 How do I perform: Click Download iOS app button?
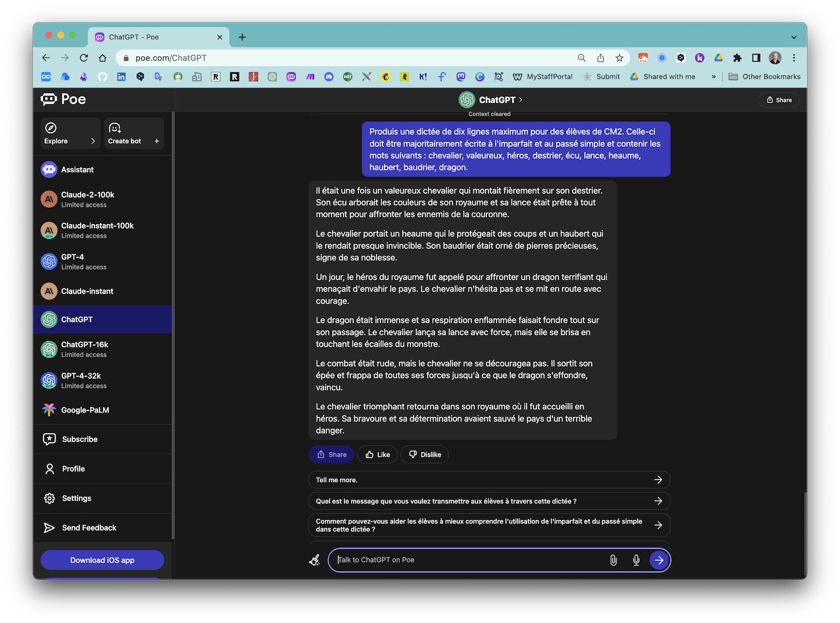pos(102,560)
